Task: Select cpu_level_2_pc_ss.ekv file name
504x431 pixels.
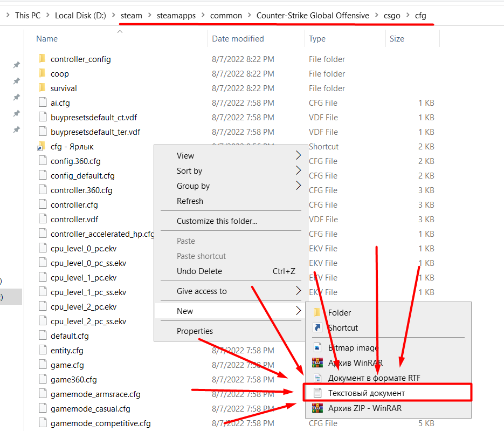Action: (88, 321)
